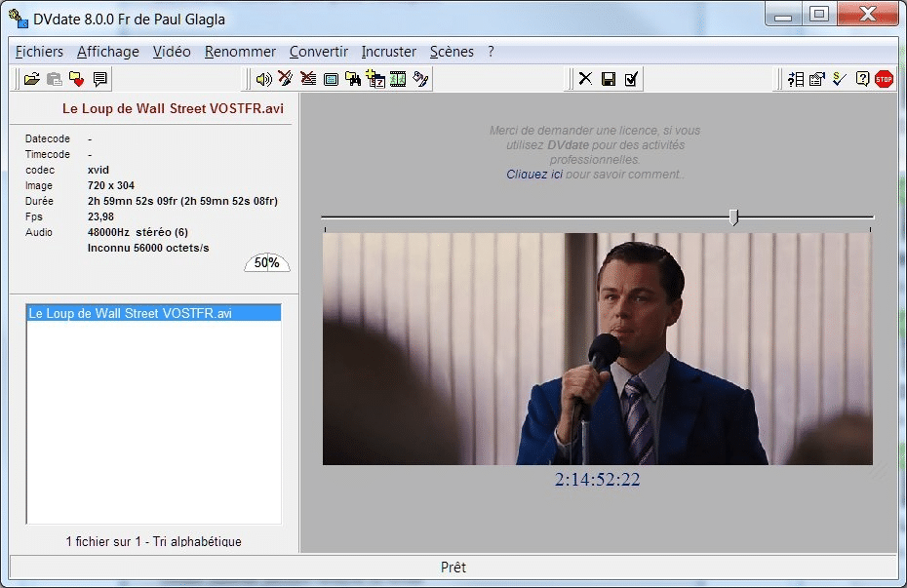Open the Renommer menu
Image resolution: width=907 pixels, height=588 pixels.
(240, 52)
